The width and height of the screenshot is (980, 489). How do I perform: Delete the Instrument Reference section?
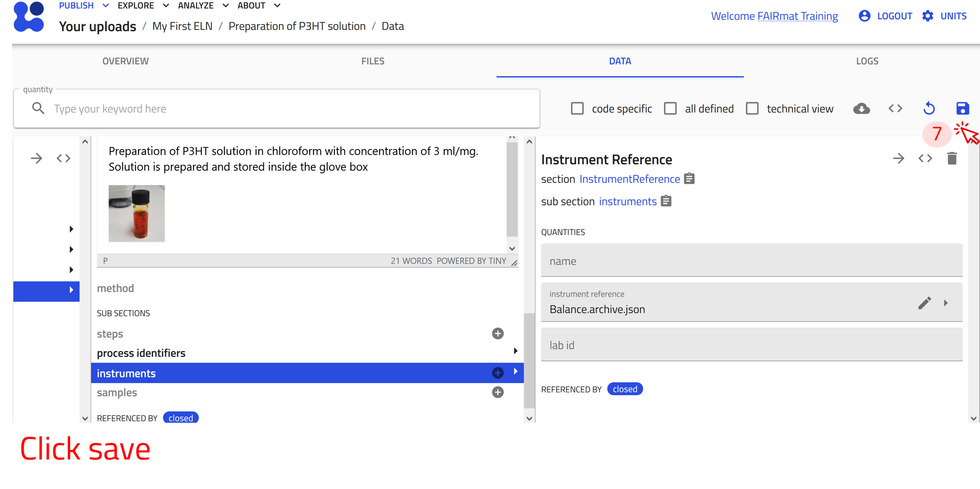pos(951,159)
